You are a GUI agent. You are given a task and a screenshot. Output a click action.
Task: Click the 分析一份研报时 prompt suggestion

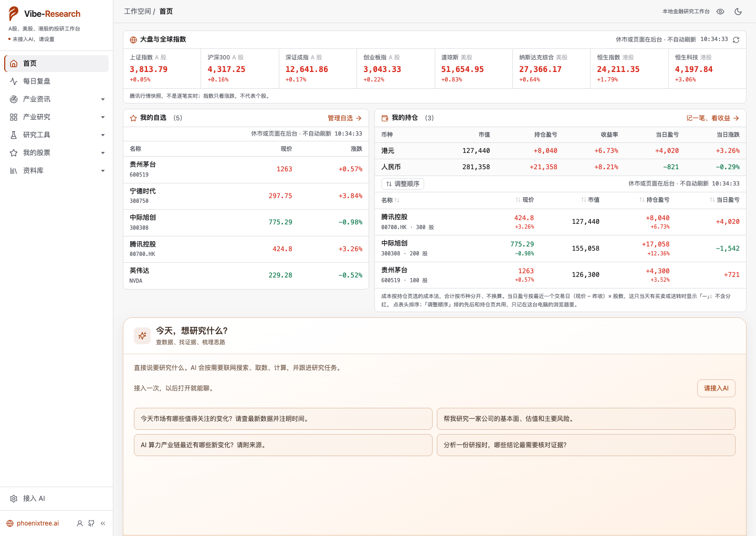[x=586, y=445]
